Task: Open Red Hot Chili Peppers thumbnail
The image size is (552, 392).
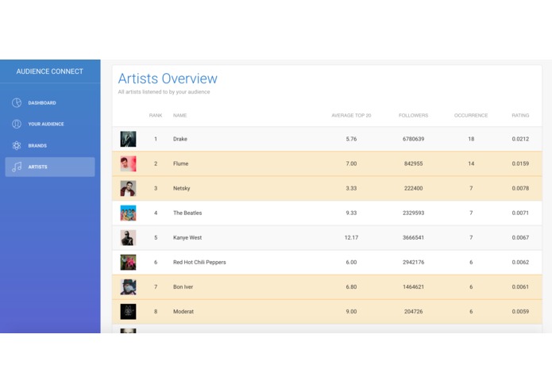Action: click(128, 263)
